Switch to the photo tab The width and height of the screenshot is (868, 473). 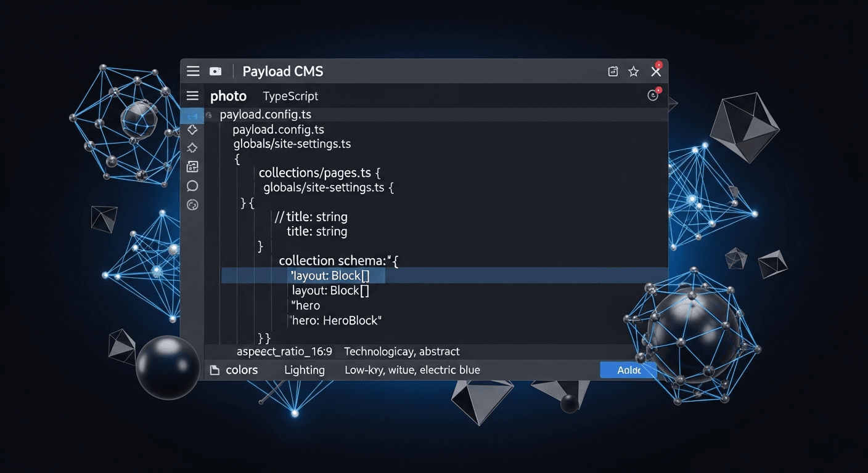click(228, 96)
